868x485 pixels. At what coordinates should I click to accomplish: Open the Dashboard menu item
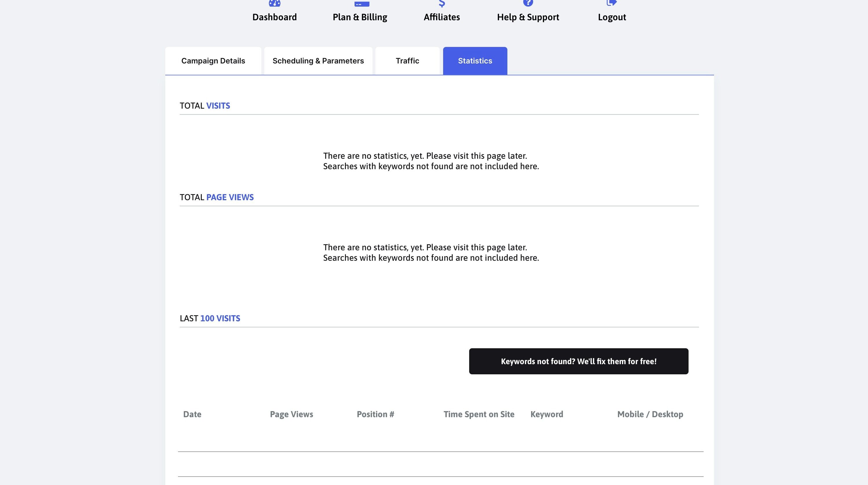(x=275, y=17)
